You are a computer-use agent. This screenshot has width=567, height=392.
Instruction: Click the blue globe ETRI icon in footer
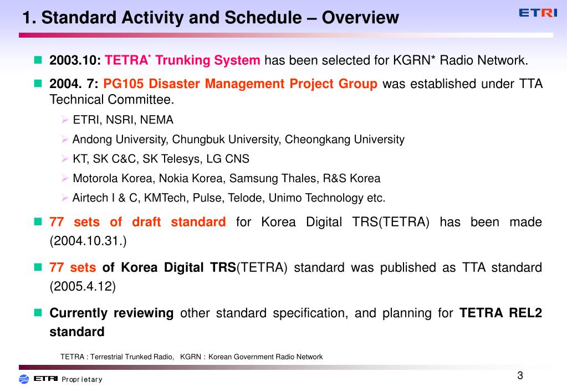pos(24,379)
